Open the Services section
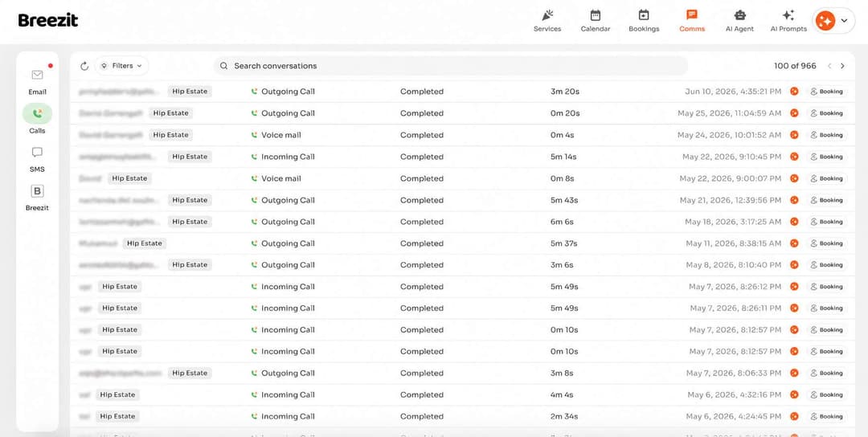The image size is (868, 437). point(547,21)
